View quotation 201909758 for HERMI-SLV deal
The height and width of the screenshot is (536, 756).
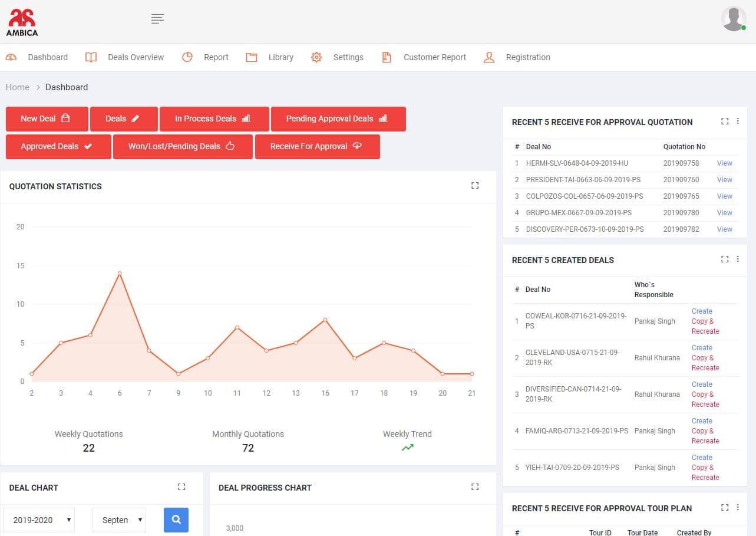pos(724,163)
